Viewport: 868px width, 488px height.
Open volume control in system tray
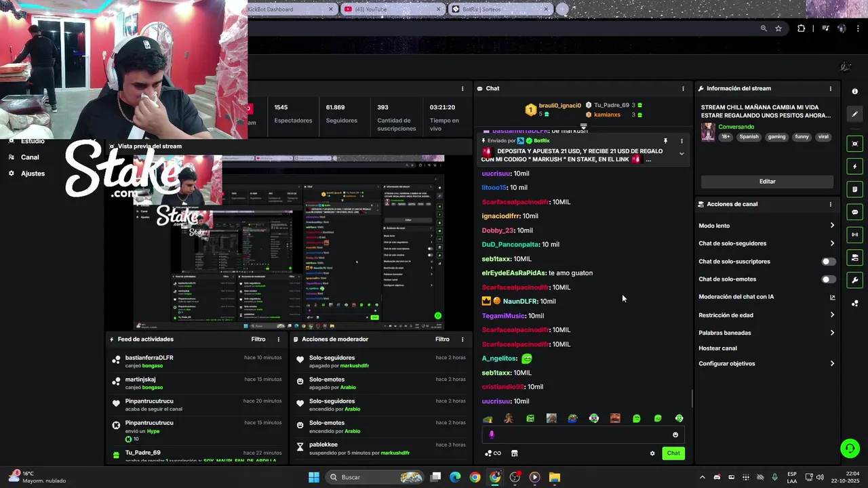819,477
